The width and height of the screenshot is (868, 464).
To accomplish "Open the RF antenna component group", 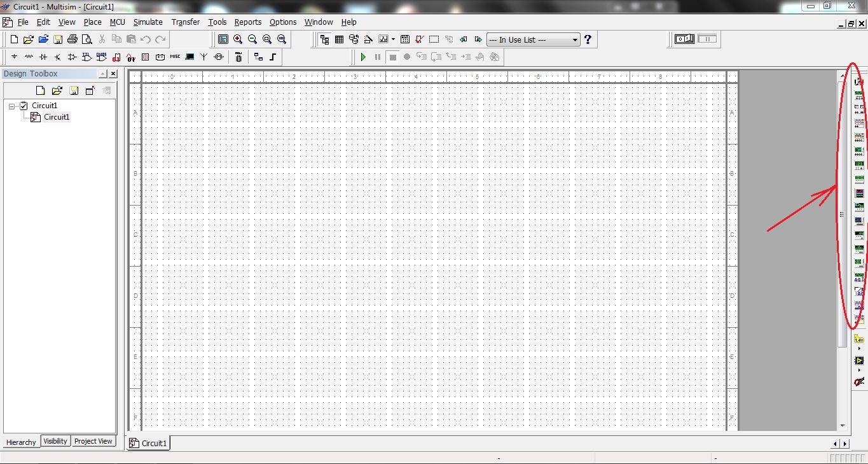I will tap(204, 57).
